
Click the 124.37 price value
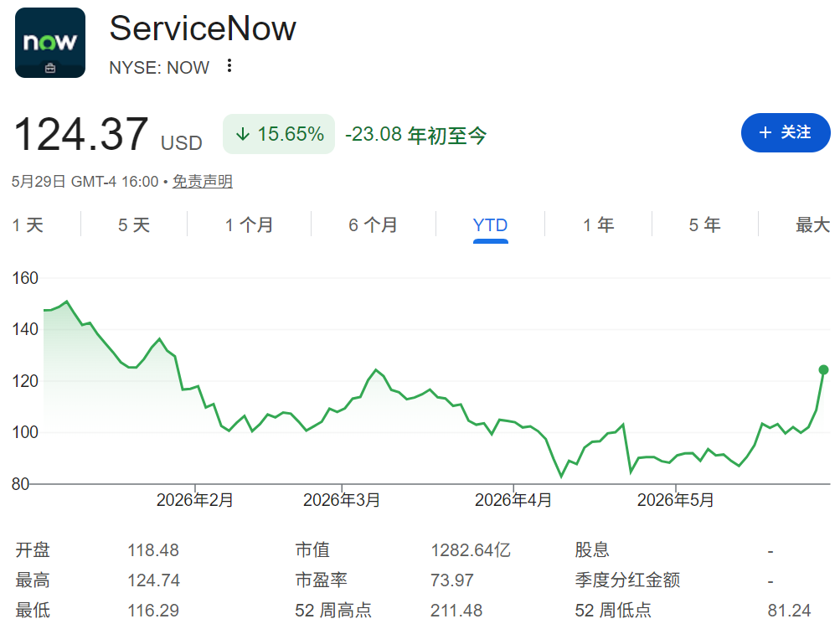pos(81,134)
